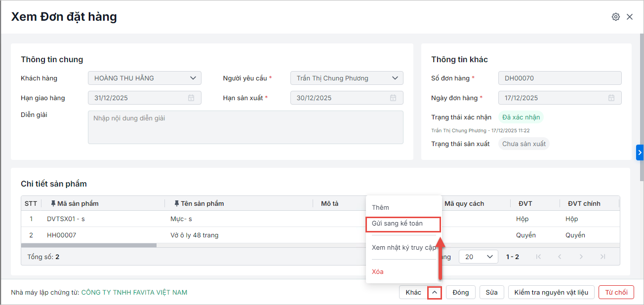Go to the next page of results
Viewport: 644px width, 305px height.
(x=581, y=257)
